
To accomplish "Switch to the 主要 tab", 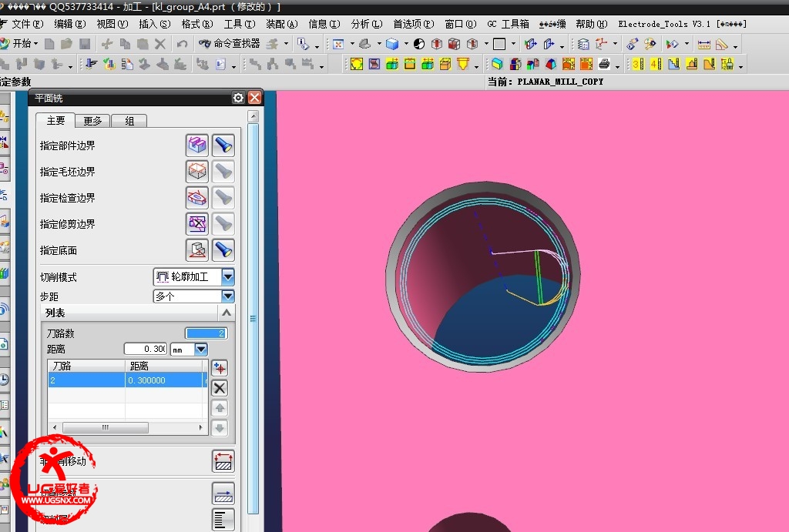I will 55,120.
